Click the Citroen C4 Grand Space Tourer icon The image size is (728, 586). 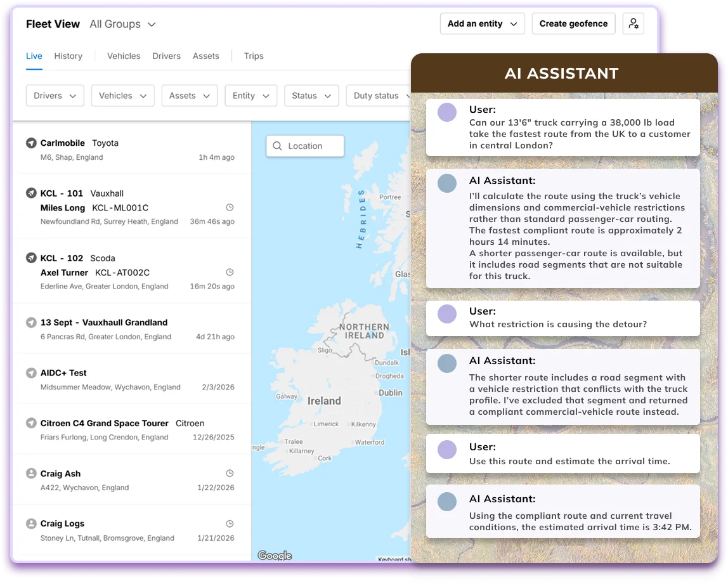31,423
